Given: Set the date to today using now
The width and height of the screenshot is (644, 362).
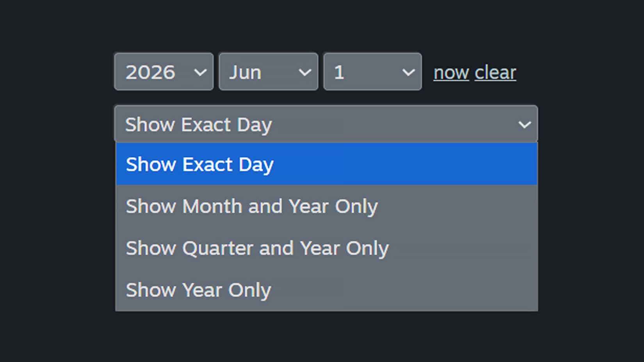Looking at the screenshot, I should point(451,73).
